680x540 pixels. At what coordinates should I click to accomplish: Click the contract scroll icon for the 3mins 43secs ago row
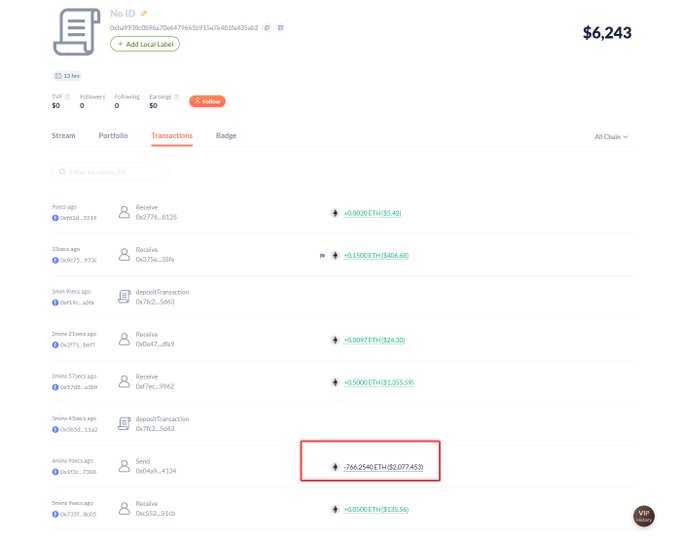coord(124,423)
